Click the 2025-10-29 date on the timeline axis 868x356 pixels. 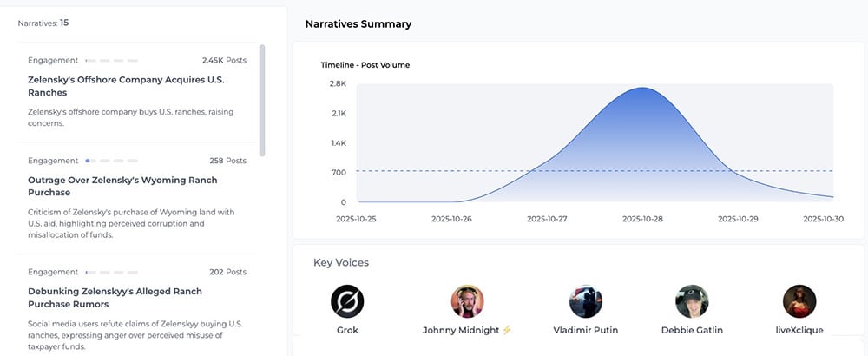click(x=738, y=220)
